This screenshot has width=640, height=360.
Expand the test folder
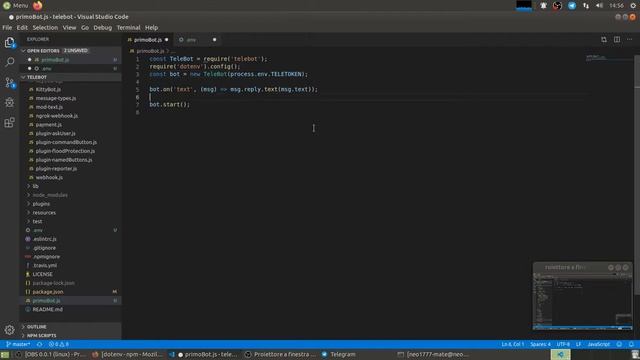71,221
